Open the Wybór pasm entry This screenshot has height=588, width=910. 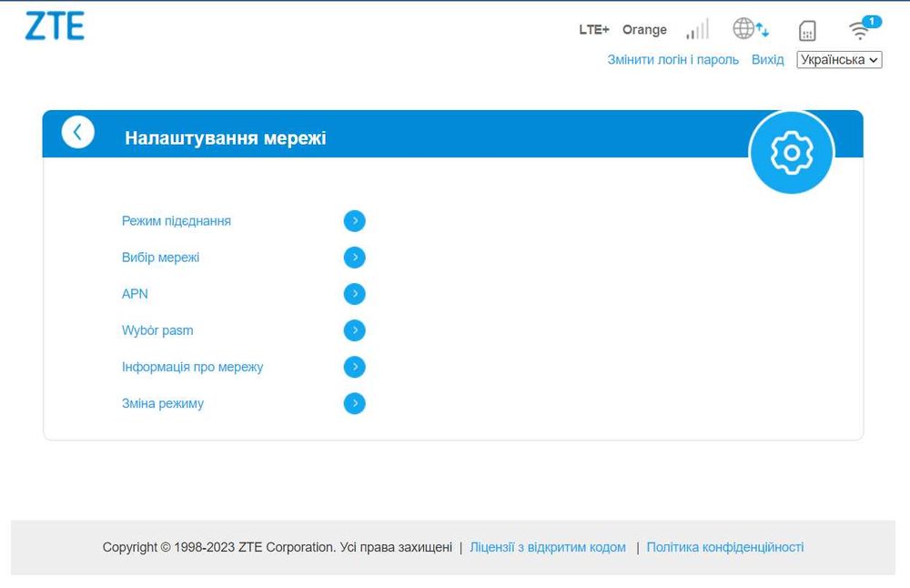point(157,330)
